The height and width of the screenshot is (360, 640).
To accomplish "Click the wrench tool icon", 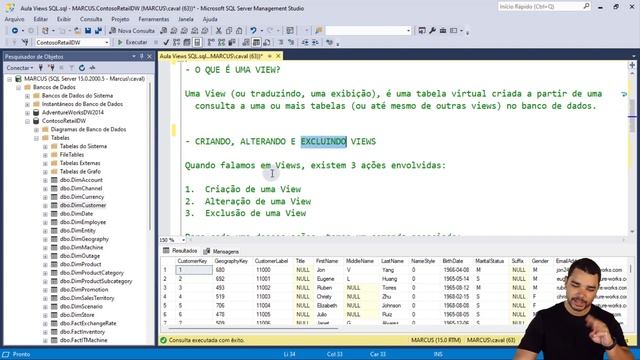I will click(432, 31).
